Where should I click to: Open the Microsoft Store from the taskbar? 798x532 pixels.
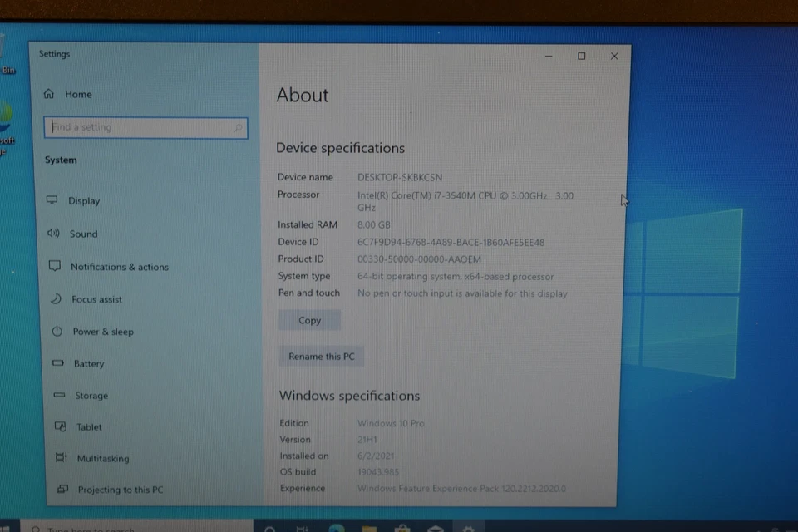[401, 529]
